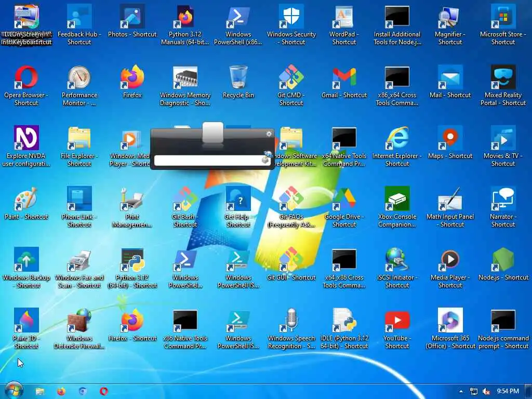
Task: Open the launcher widget's gear settings icon
Action: click(269, 134)
